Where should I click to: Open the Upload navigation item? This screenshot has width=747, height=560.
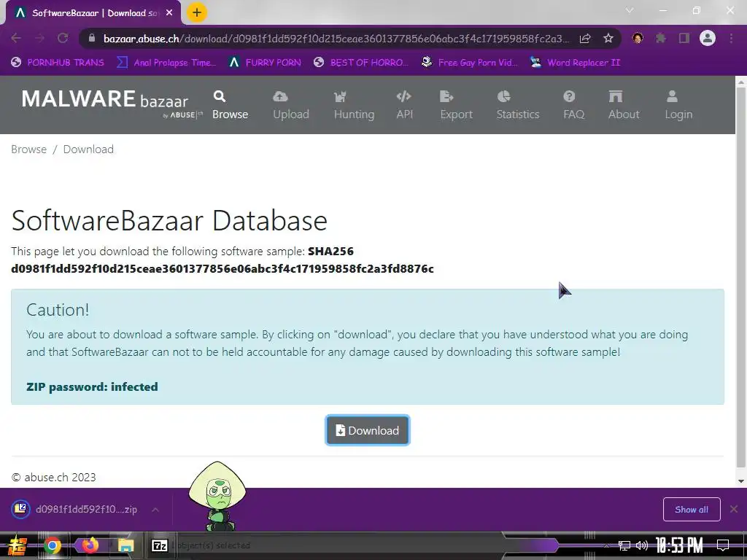[x=290, y=105]
